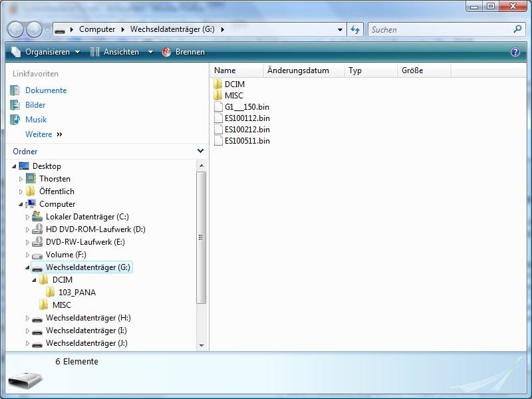Viewport: 532px width, 399px height.
Task: Sort files by Größe column header
Action: pyautogui.click(x=412, y=70)
